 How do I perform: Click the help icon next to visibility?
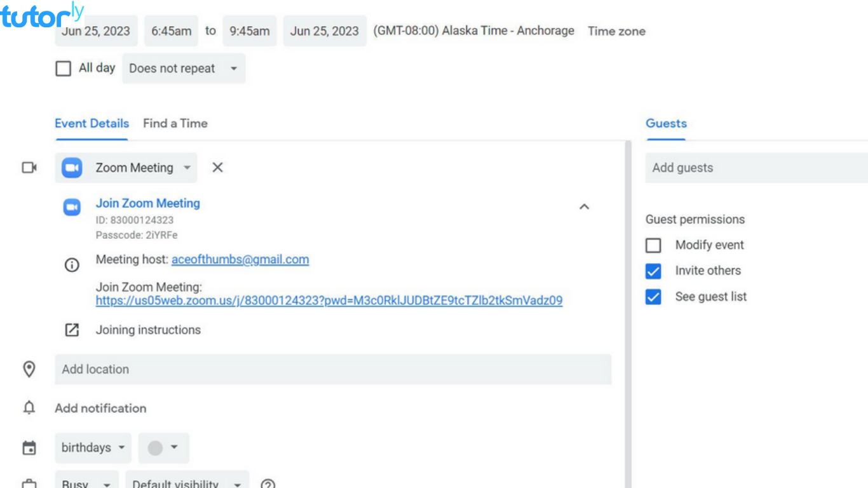(268, 483)
